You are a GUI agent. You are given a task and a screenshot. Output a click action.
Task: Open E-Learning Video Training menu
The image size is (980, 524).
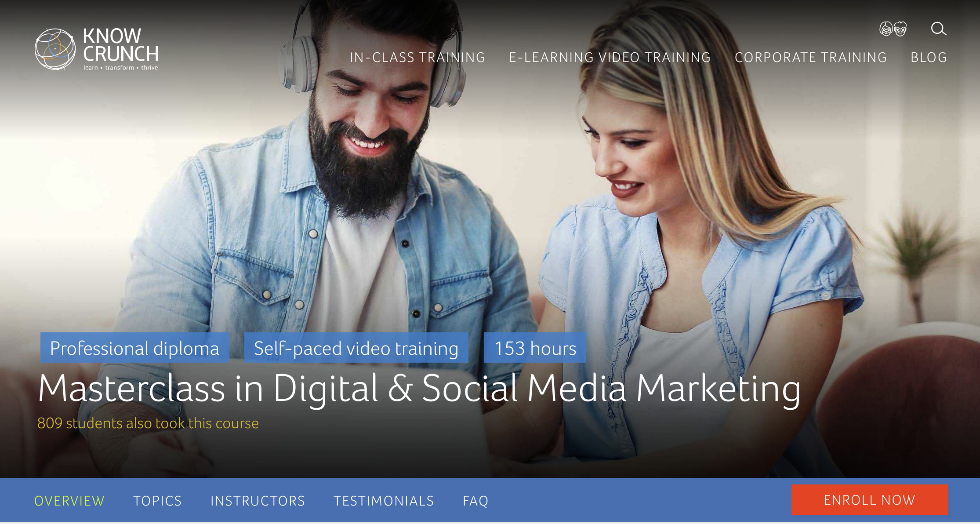610,58
